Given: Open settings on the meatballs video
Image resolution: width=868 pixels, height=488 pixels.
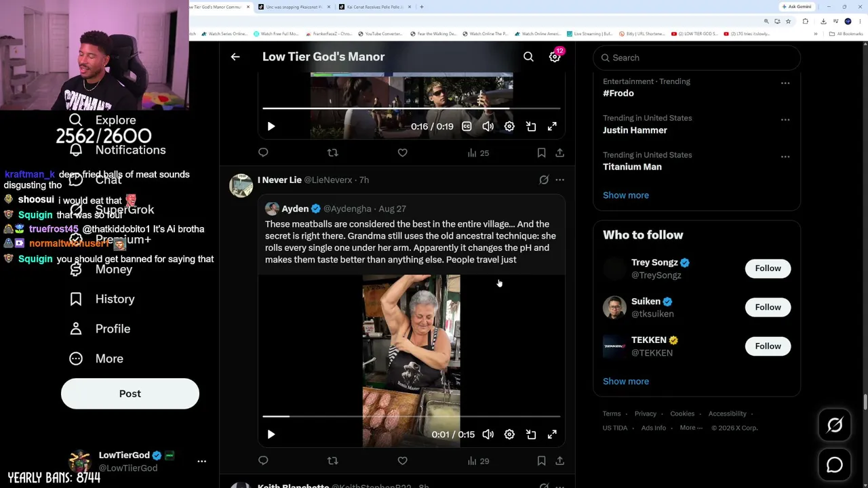Looking at the screenshot, I should (x=509, y=434).
